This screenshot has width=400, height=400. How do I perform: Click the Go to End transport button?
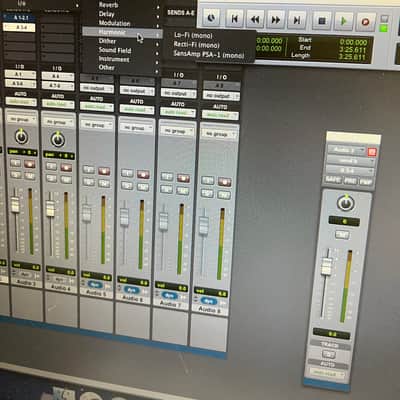(296, 20)
